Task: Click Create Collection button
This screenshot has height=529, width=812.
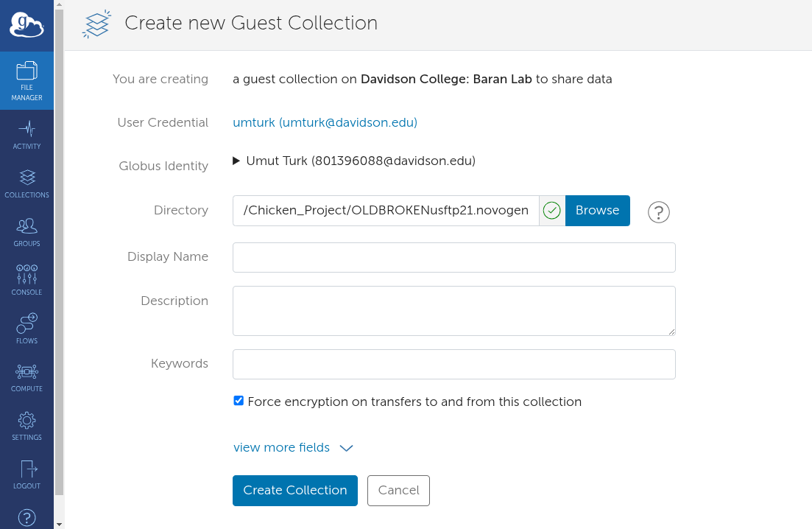Action: point(295,490)
